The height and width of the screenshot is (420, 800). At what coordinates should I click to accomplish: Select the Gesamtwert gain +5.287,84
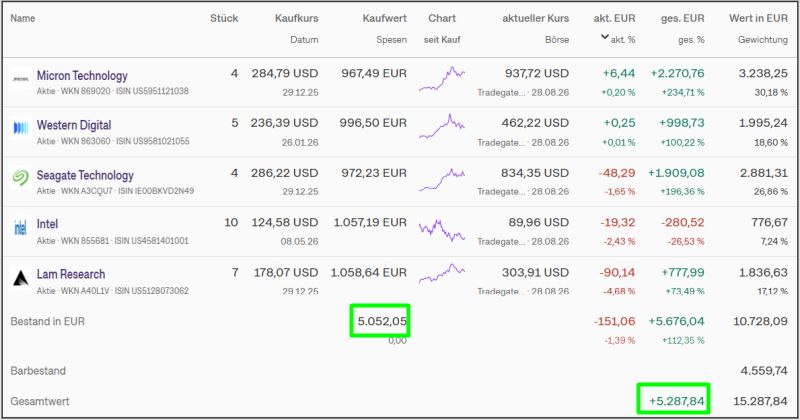pyautogui.click(x=677, y=401)
